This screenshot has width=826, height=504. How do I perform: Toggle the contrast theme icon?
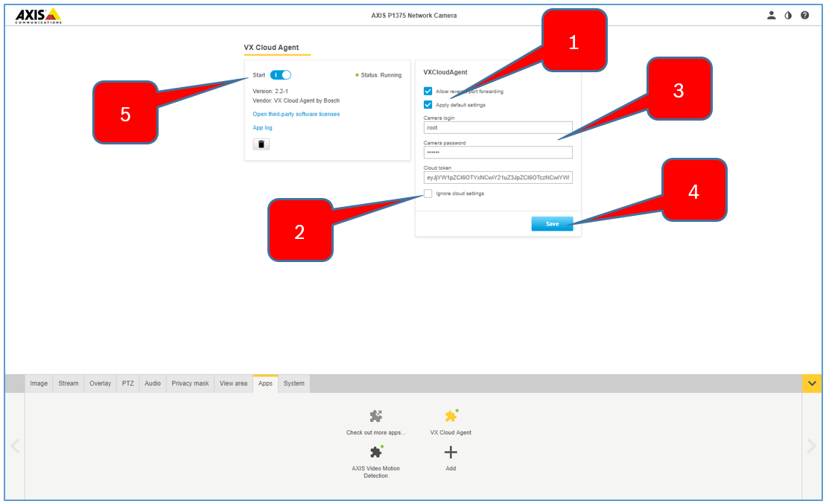pos(788,15)
